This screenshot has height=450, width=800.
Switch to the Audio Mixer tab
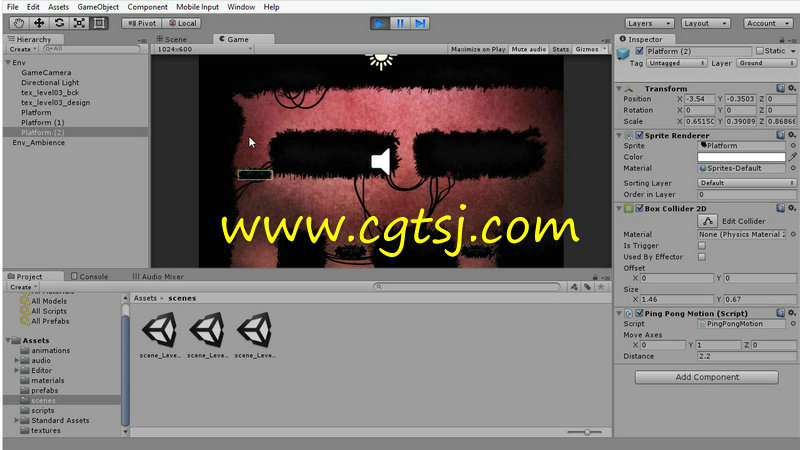[x=158, y=277]
